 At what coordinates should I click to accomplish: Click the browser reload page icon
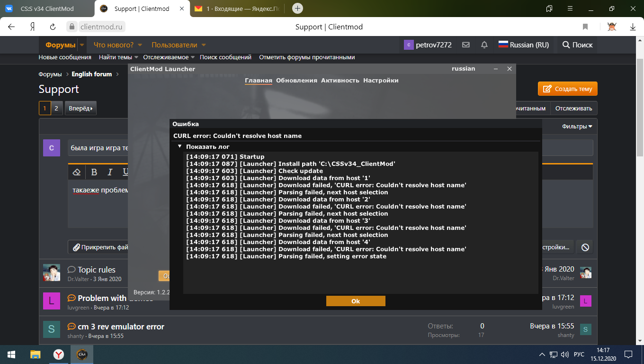click(x=53, y=27)
